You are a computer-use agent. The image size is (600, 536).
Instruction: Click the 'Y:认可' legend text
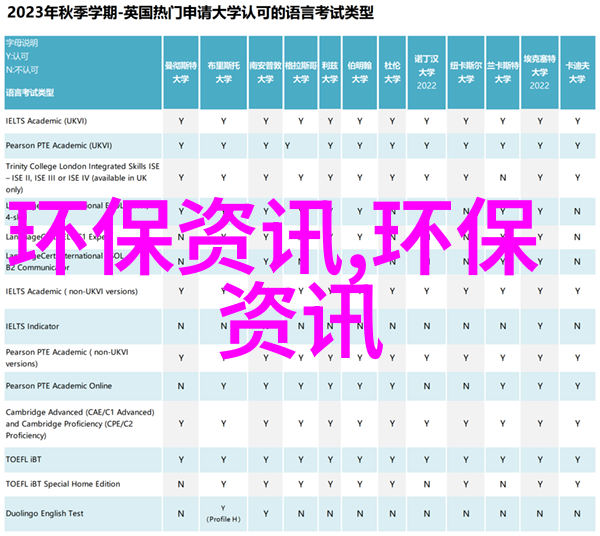tap(17, 57)
